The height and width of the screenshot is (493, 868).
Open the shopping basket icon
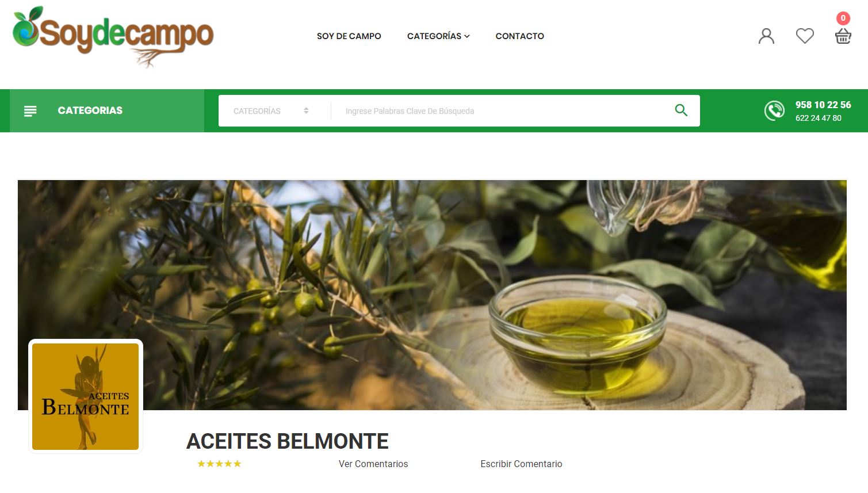click(843, 37)
